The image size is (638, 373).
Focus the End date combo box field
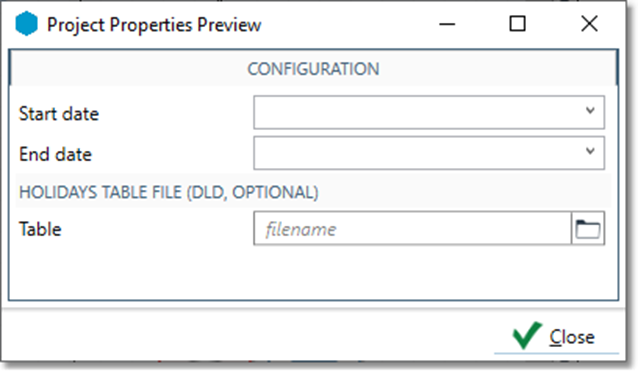tap(429, 153)
